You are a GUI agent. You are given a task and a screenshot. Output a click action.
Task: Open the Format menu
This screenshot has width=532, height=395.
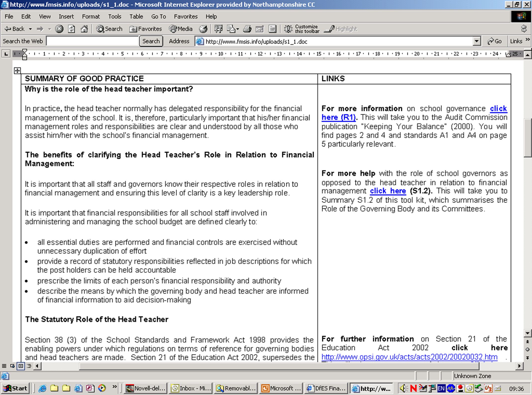91,16
